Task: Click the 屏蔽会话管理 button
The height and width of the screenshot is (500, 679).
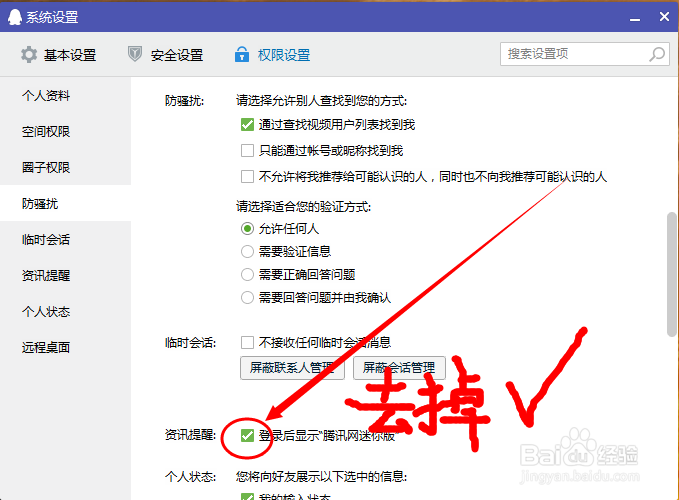Action: (399, 368)
